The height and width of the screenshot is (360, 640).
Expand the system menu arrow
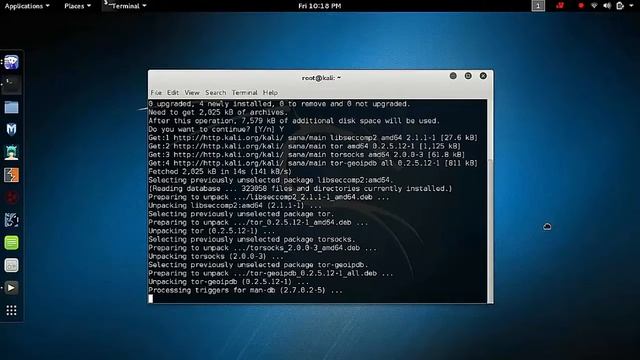tap(632, 6)
